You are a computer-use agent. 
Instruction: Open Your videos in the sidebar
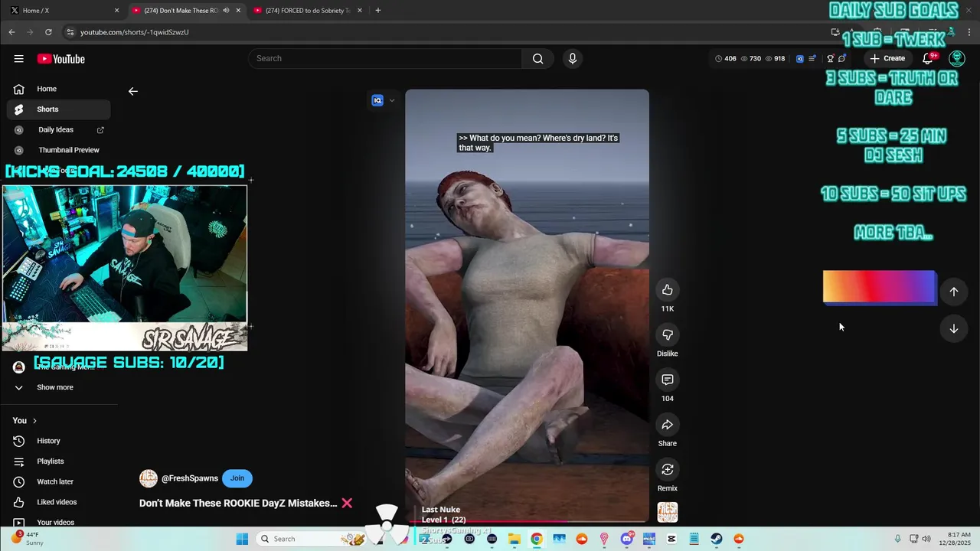[58, 522]
